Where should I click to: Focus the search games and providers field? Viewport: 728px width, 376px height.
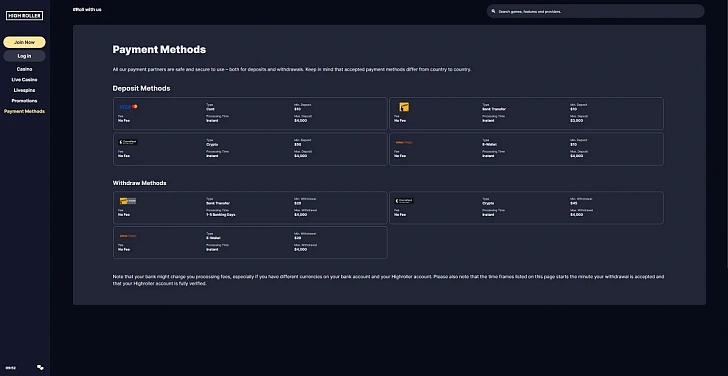595,12
